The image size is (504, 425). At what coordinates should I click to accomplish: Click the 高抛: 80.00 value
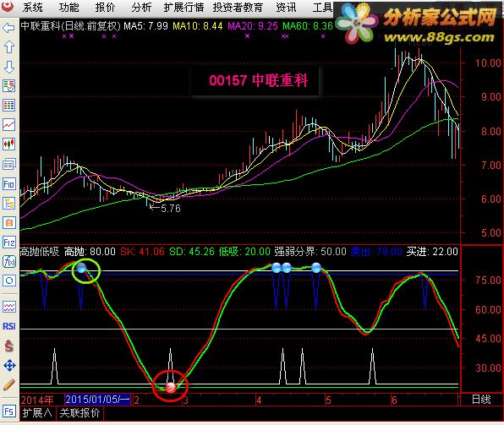point(90,251)
